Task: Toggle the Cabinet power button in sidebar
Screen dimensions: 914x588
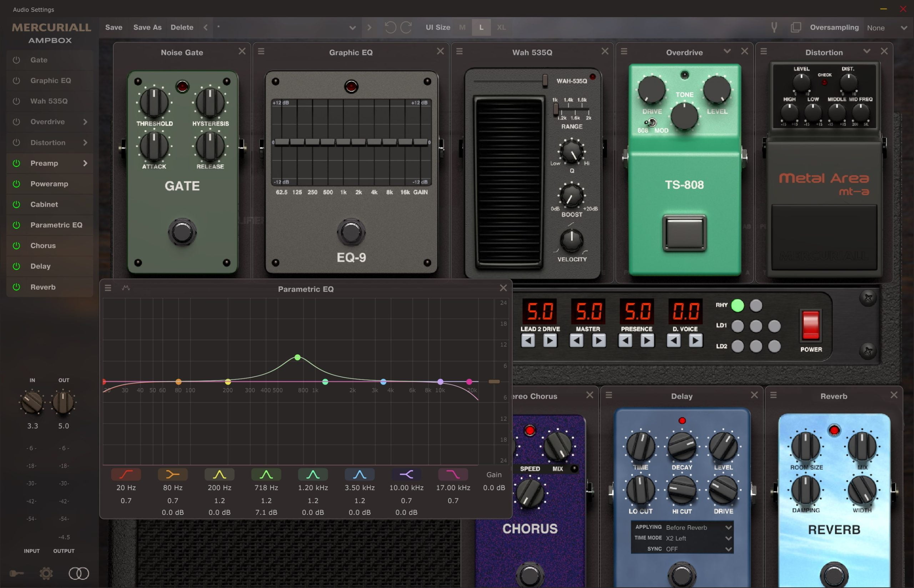Action: coord(16,204)
